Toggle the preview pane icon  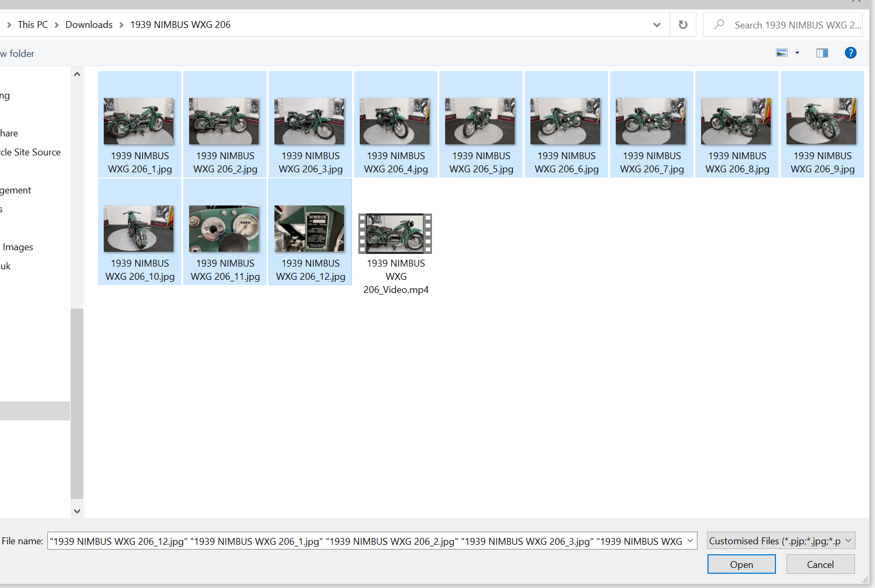(822, 53)
